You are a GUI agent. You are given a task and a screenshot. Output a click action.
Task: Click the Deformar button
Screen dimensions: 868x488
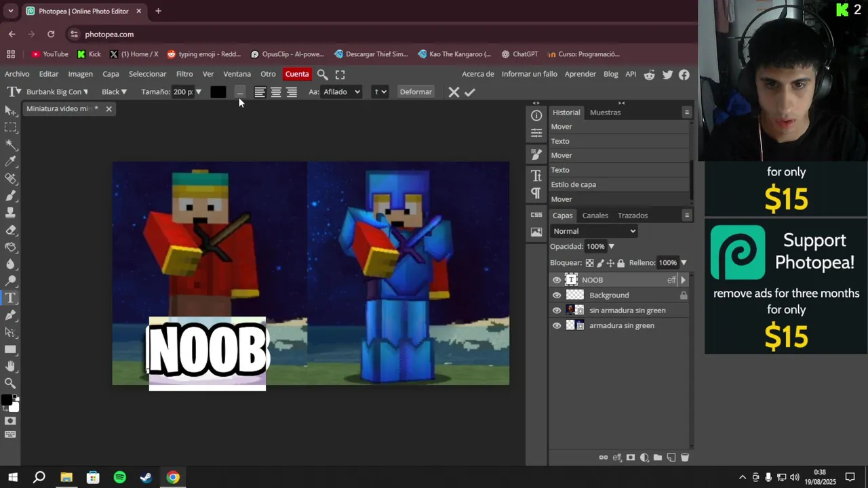[416, 92]
